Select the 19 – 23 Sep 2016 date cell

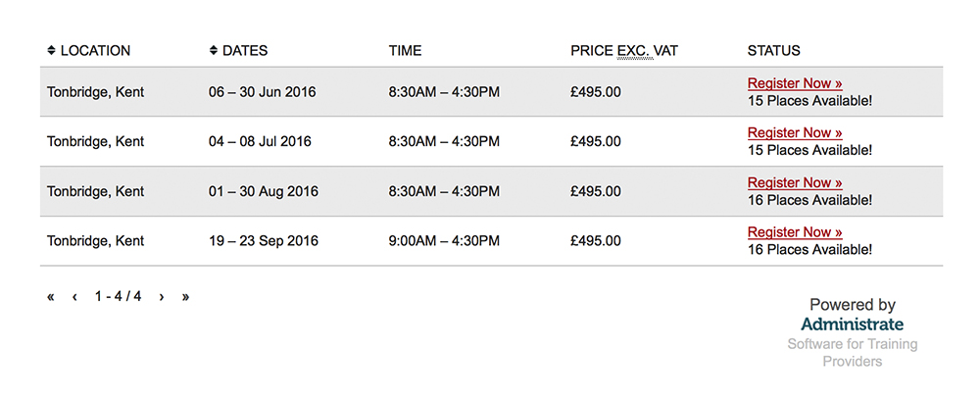pyautogui.click(x=263, y=240)
